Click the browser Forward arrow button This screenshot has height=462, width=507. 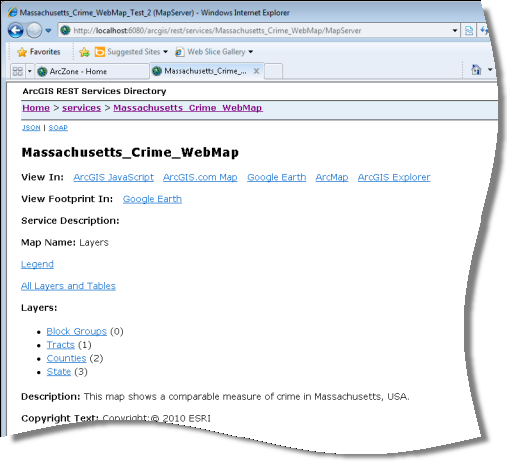coord(34,31)
